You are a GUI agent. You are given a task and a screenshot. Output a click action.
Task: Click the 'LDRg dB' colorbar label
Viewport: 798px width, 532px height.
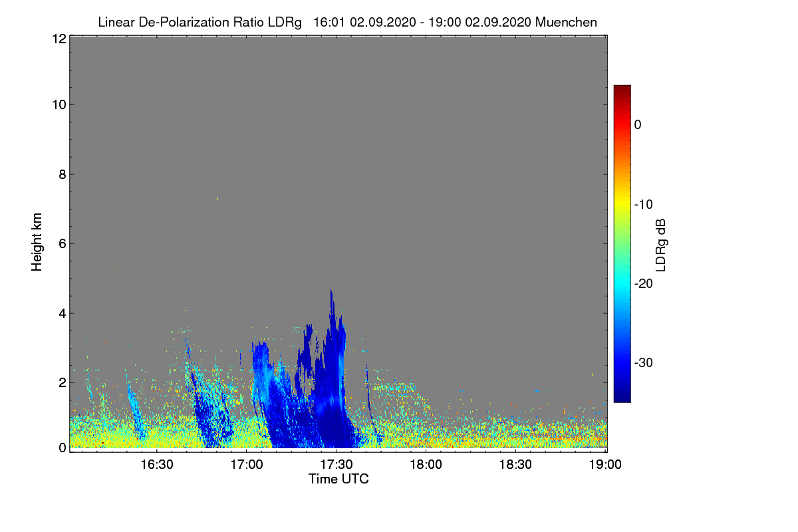point(661,245)
